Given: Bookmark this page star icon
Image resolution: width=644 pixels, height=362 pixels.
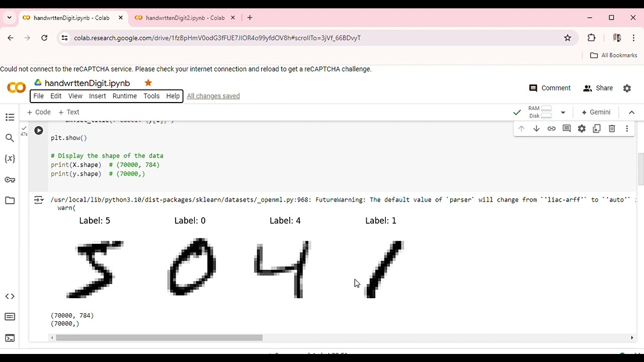Looking at the screenshot, I should pos(568,38).
